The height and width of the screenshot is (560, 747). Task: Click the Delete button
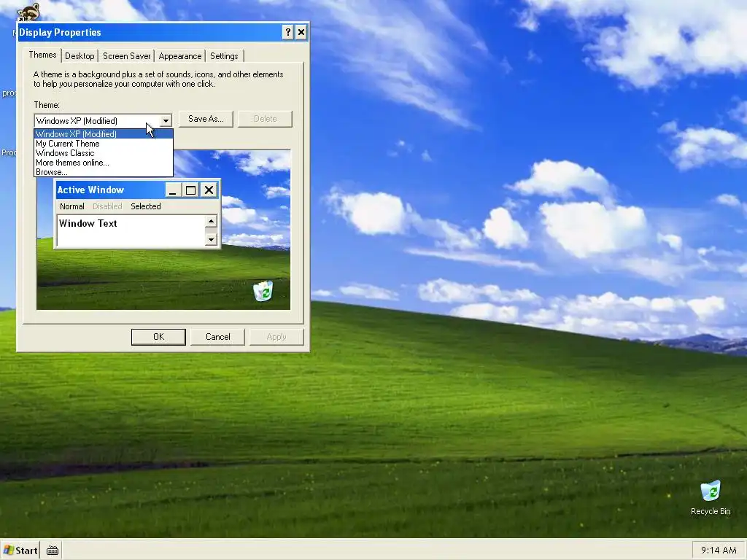266,119
